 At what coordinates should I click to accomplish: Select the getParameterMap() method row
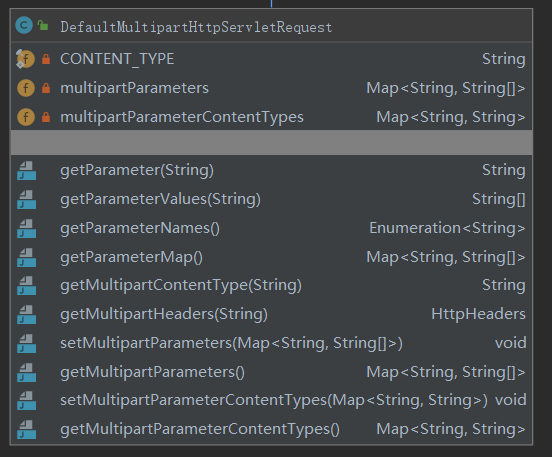[x=271, y=257]
